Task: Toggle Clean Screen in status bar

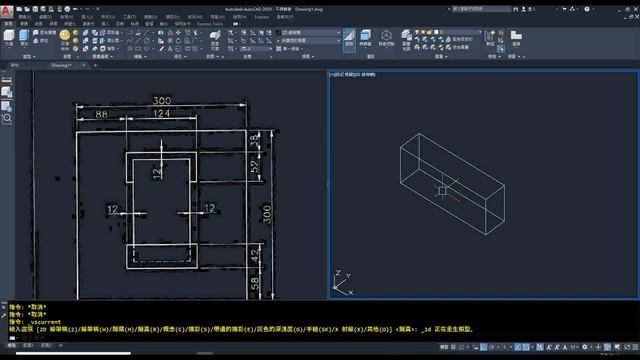Action: 627,347
